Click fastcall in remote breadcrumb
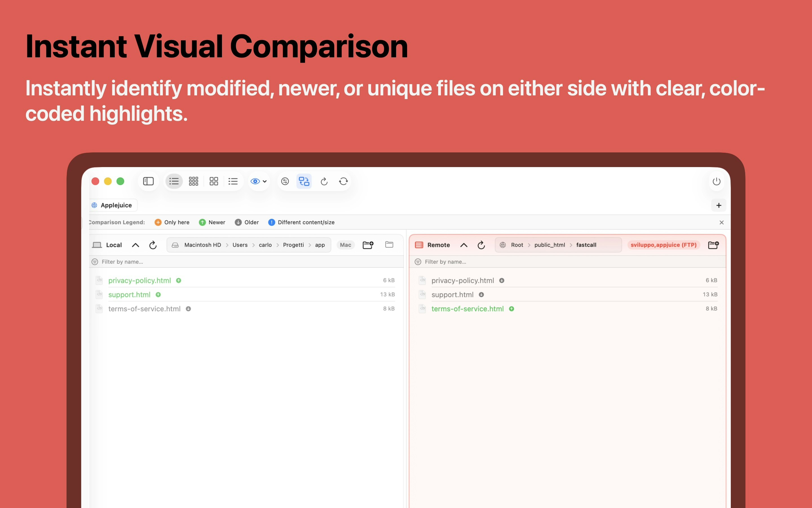The width and height of the screenshot is (812, 508). 586,245
